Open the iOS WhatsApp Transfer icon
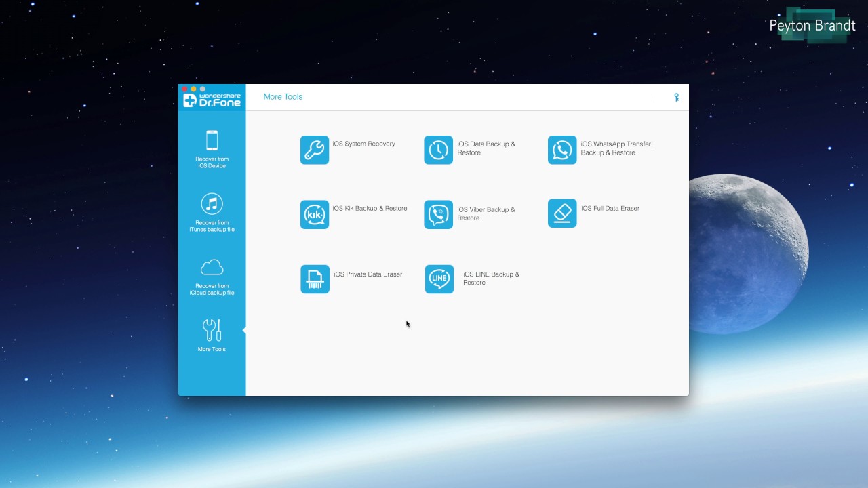 [562, 150]
